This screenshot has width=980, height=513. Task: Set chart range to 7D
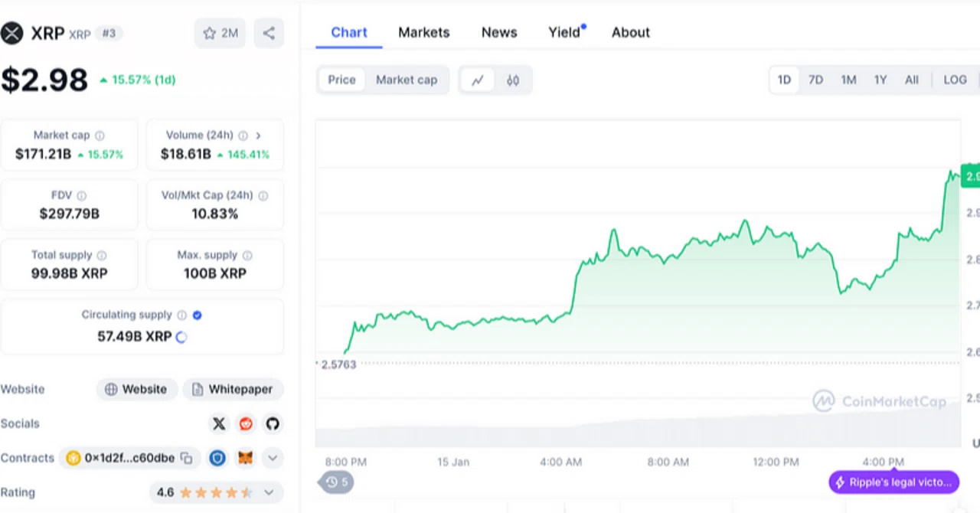(x=816, y=80)
